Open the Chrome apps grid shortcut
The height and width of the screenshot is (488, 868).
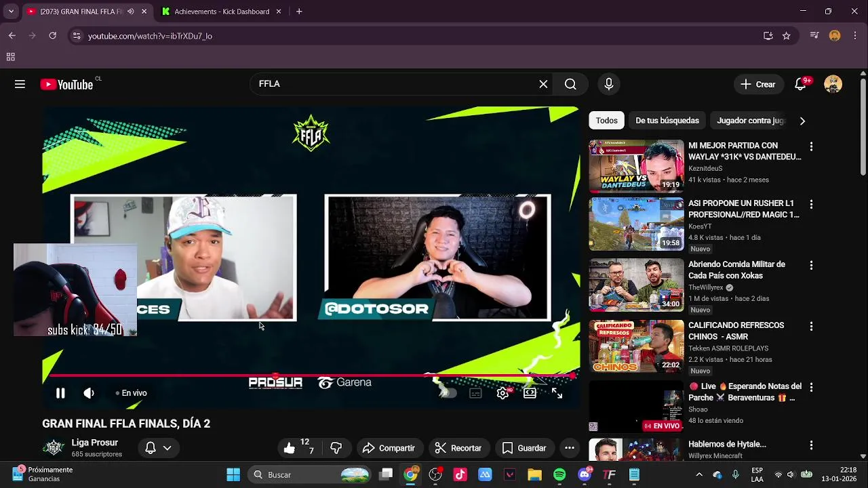[10, 57]
